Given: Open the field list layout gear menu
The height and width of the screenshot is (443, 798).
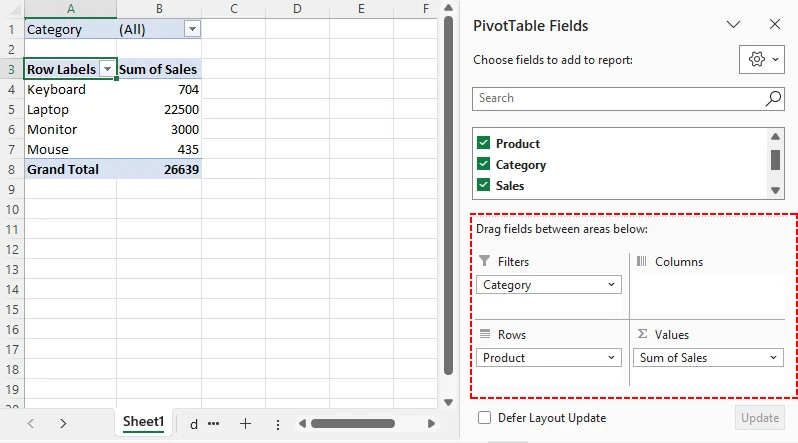Looking at the screenshot, I should coord(761,60).
